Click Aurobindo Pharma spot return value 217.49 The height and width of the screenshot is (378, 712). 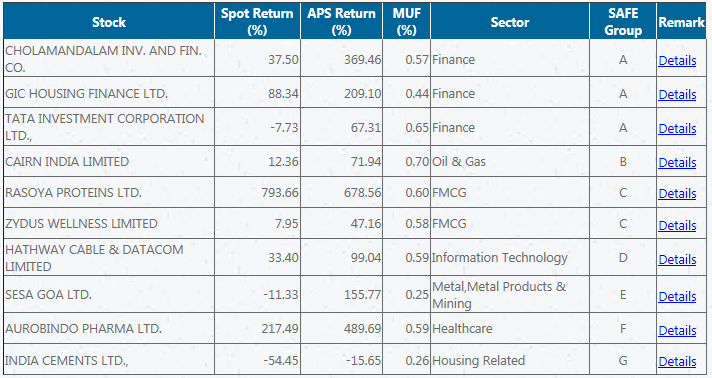(x=280, y=328)
